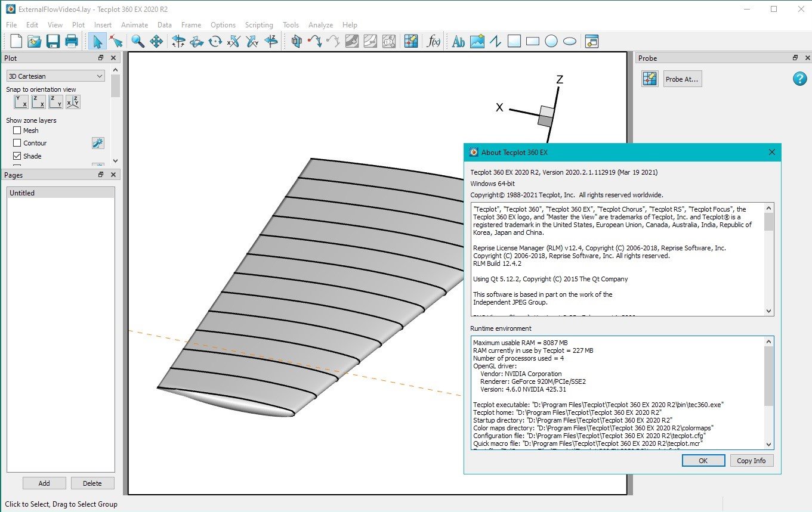Add a new page with Add button
Screen dimensions: 812x512
(x=44, y=483)
